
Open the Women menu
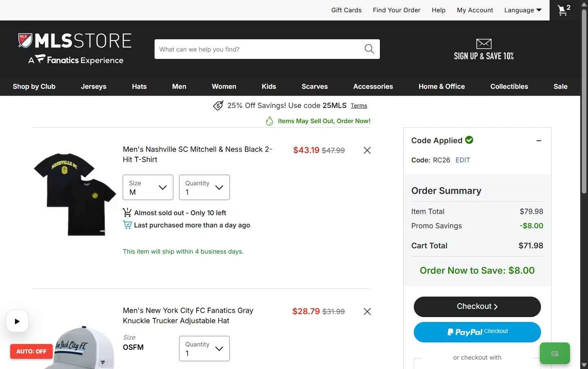coord(224,86)
